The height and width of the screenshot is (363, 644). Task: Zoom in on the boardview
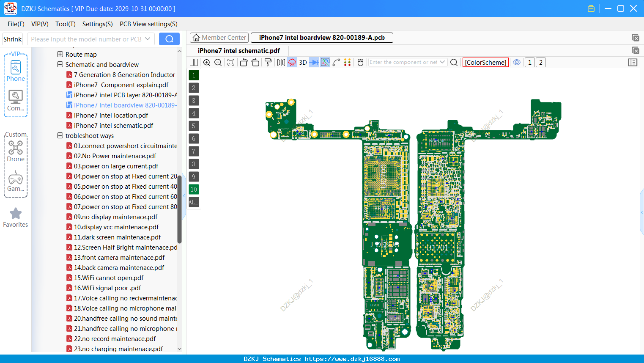[207, 62]
